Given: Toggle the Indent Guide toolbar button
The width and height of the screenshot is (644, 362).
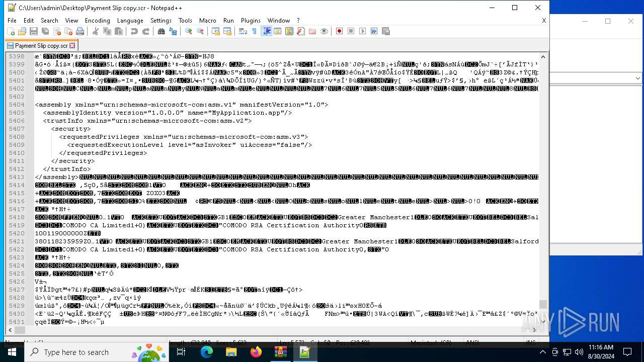Looking at the screenshot, I should pyautogui.click(x=267, y=31).
